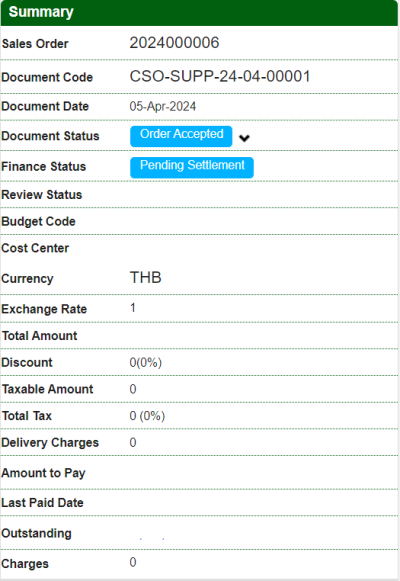Open the Document Status dropdown chevron
This screenshot has width=400, height=581.
click(244, 138)
